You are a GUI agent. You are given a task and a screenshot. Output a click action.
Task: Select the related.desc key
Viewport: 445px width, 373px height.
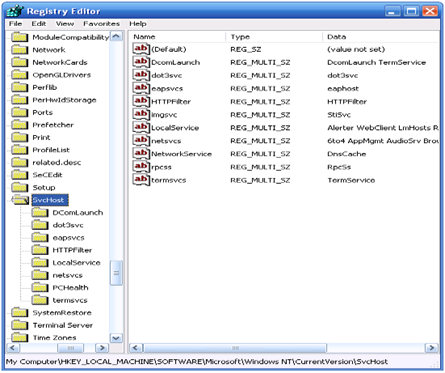point(57,162)
